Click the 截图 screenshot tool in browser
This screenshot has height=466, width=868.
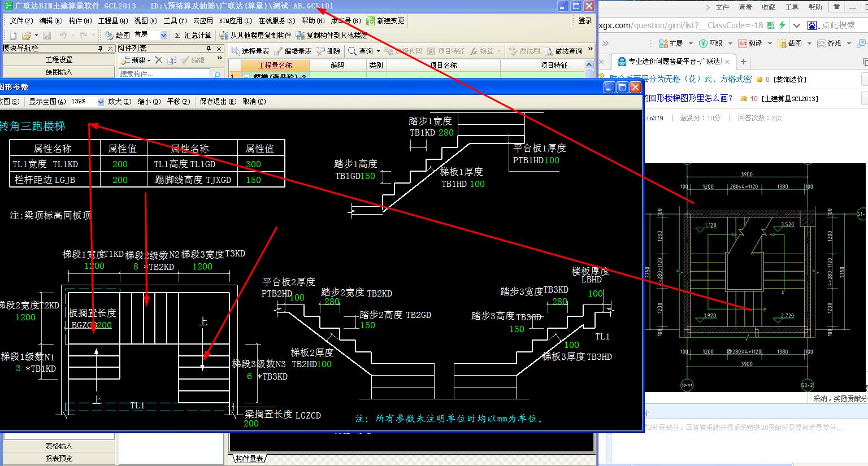point(789,43)
